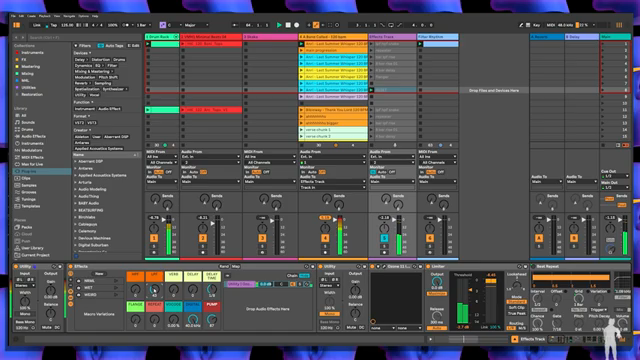This screenshot has width=640, height=360.
Task: Open the Create menu
Action: [31, 16]
